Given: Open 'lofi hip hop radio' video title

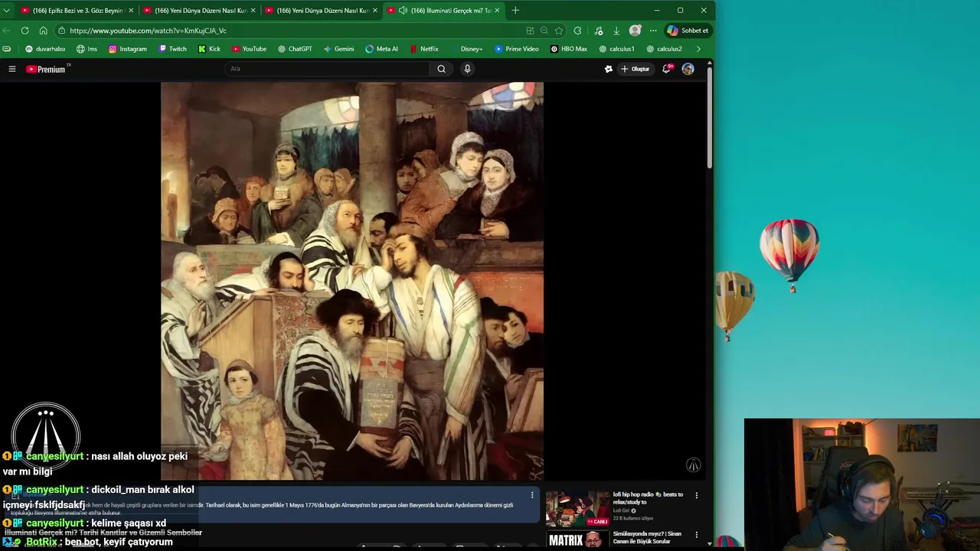Looking at the screenshot, I should point(648,498).
